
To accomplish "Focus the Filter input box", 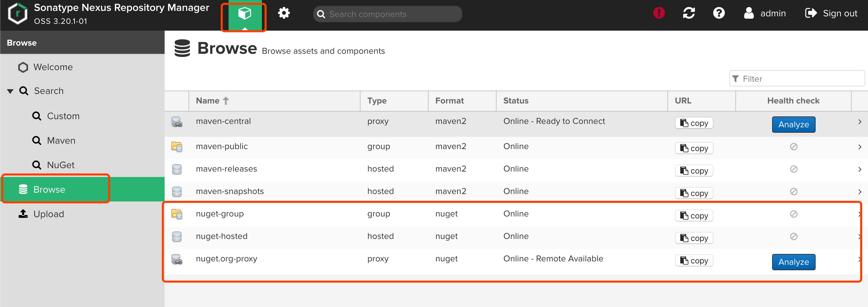I will tap(797, 79).
